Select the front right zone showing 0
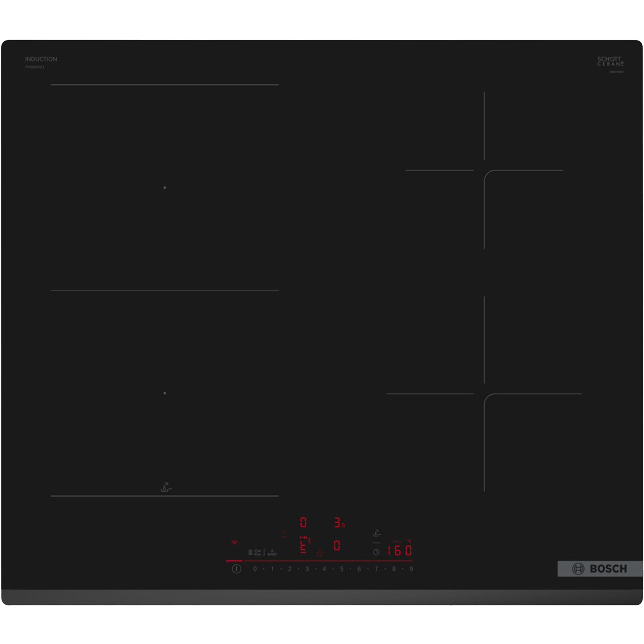This screenshot has width=644, height=644. [x=337, y=546]
